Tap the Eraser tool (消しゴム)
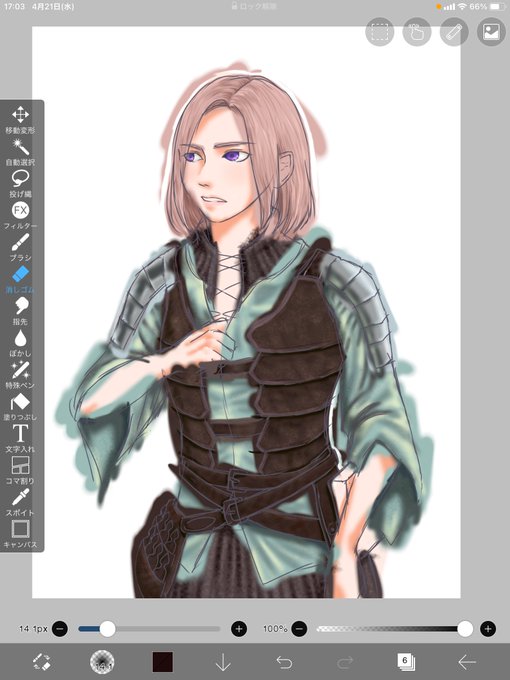The image size is (510, 680). [x=20, y=279]
